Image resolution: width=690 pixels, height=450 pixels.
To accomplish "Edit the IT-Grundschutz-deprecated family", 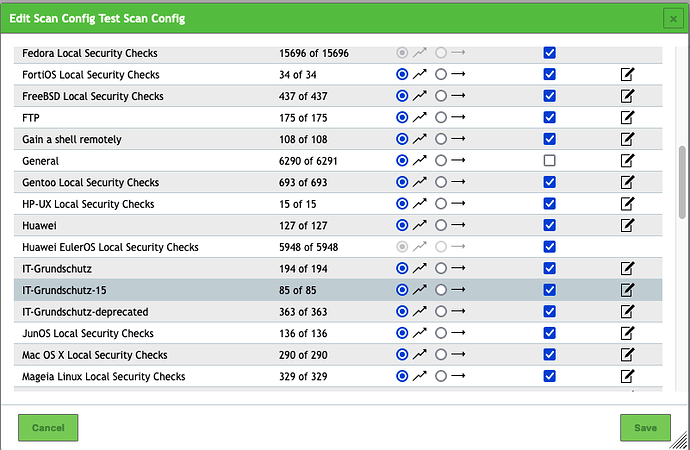I will click(627, 311).
